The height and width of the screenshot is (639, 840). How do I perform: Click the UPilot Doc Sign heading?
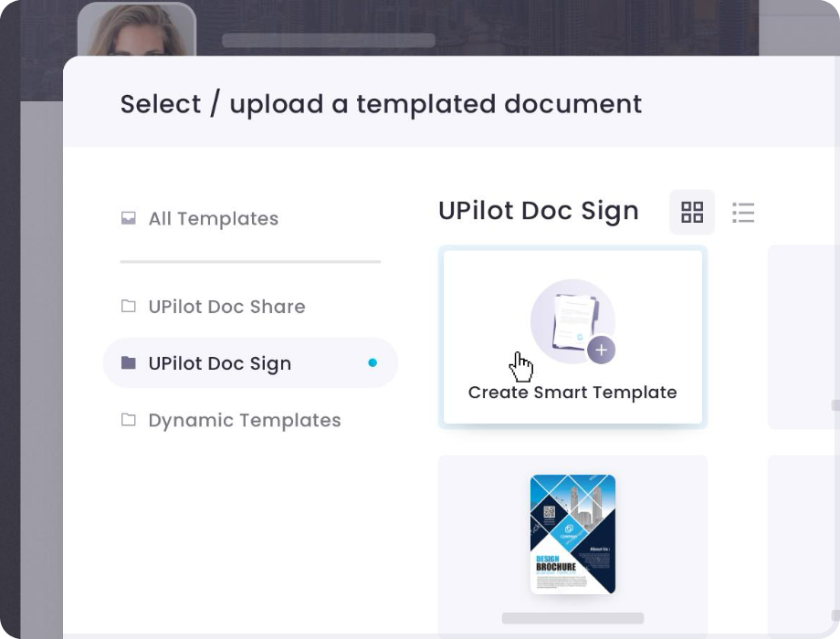539,211
